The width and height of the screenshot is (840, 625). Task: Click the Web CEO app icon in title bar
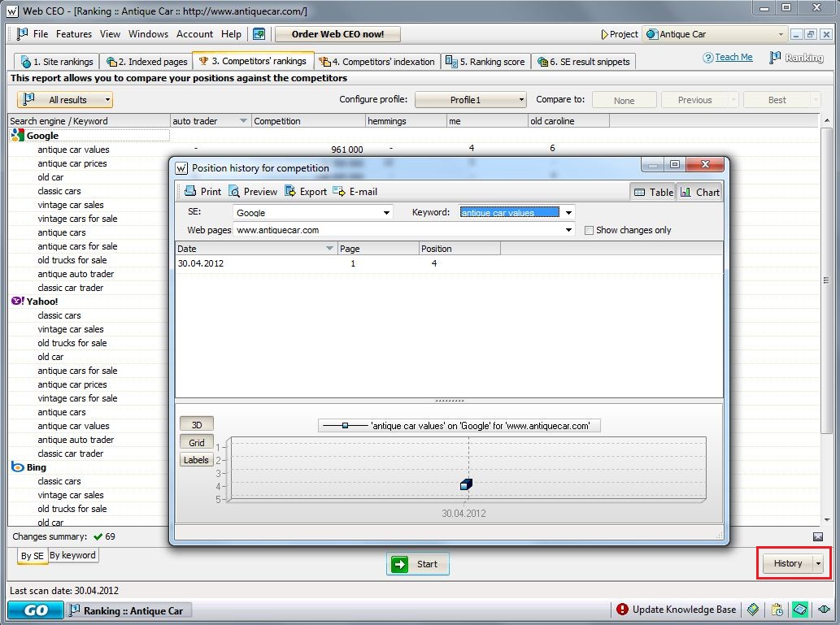click(12, 11)
